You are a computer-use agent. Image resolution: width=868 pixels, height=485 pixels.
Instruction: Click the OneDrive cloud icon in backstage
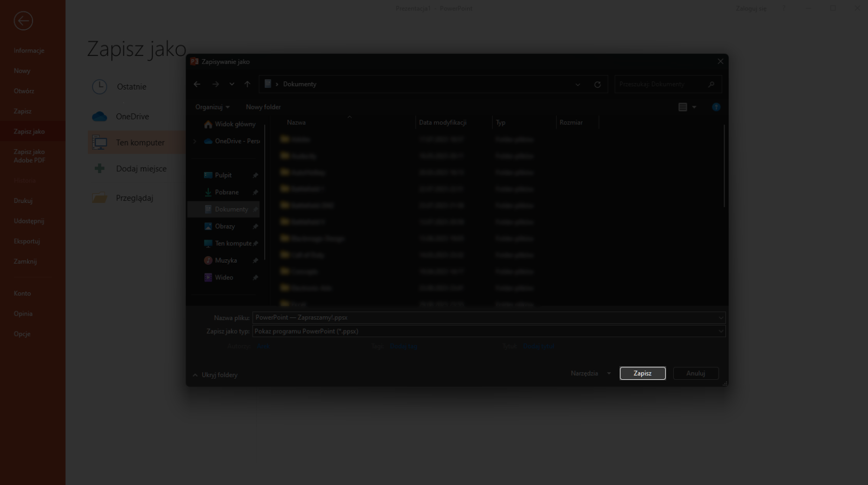99,116
